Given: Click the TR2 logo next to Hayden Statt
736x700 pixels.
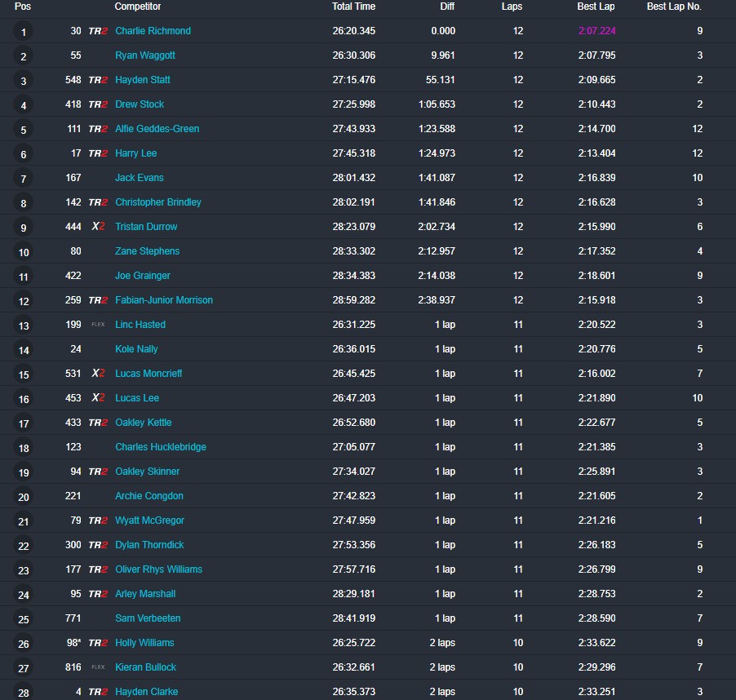Looking at the screenshot, I should click(x=98, y=80).
